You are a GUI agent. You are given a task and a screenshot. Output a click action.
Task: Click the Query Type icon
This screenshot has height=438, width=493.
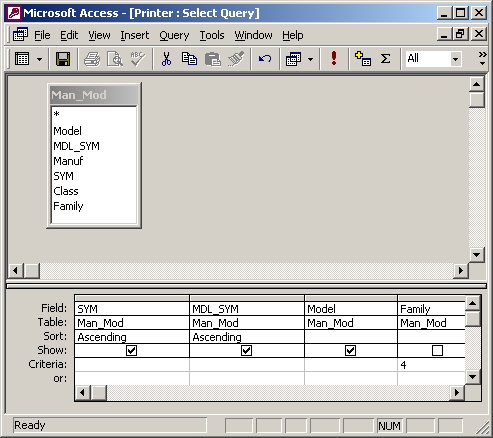(x=293, y=59)
